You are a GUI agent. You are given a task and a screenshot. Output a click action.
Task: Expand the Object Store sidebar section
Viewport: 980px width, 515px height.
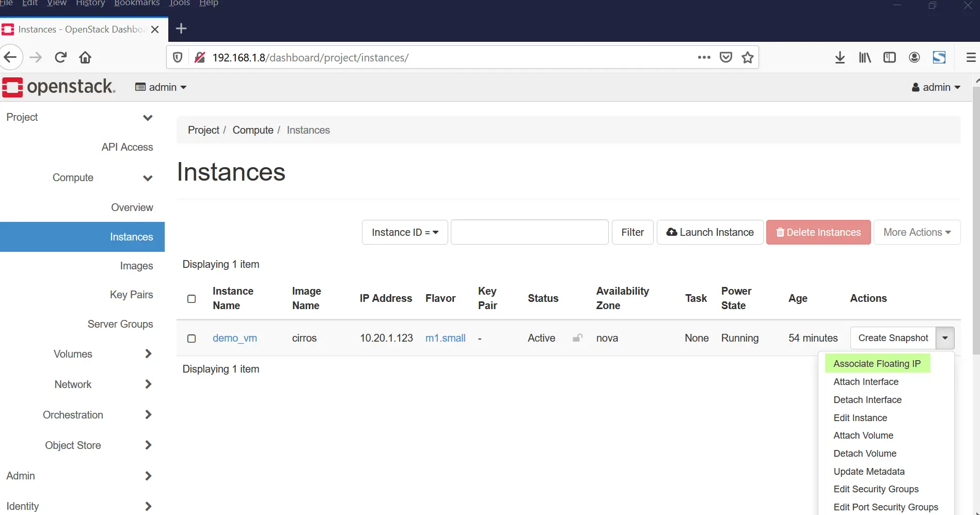tap(148, 445)
